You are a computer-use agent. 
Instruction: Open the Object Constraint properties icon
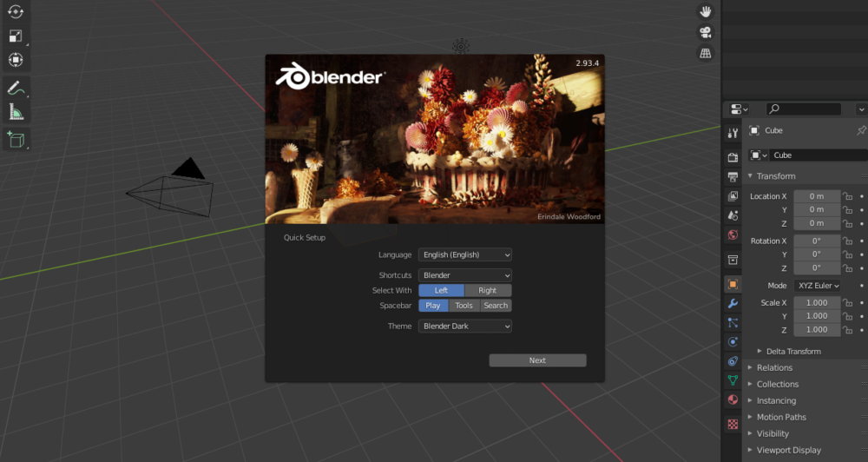[733, 361]
